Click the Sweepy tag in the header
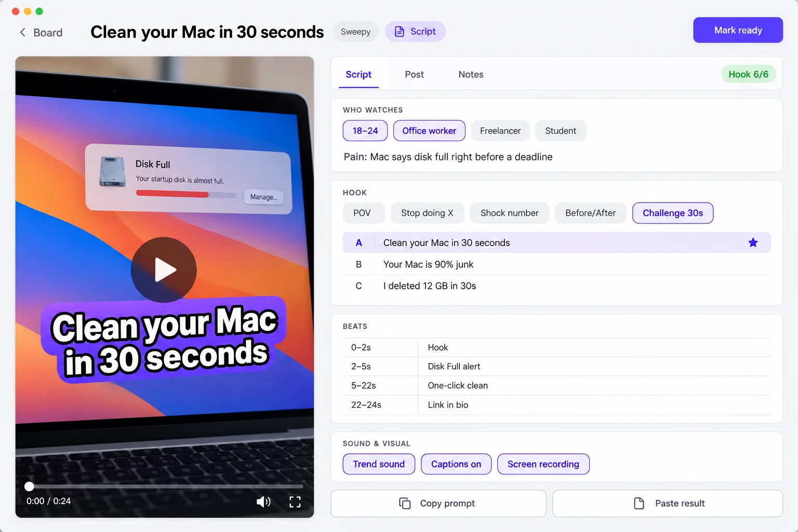 coord(356,32)
